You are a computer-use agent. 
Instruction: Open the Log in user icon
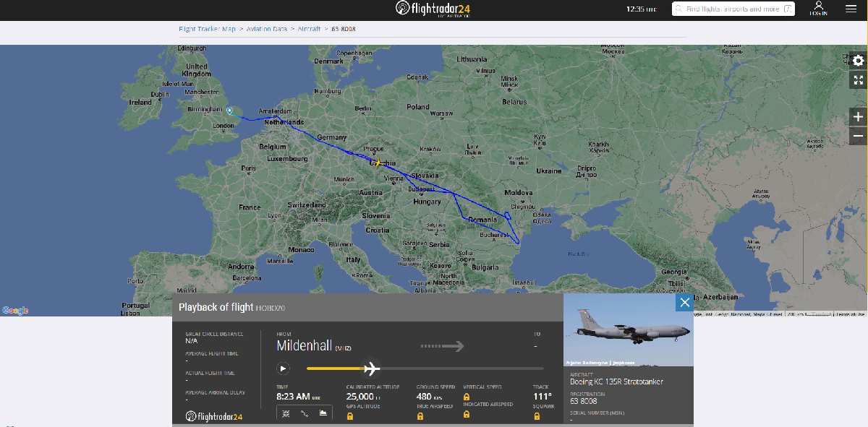click(x=818, y=8)
